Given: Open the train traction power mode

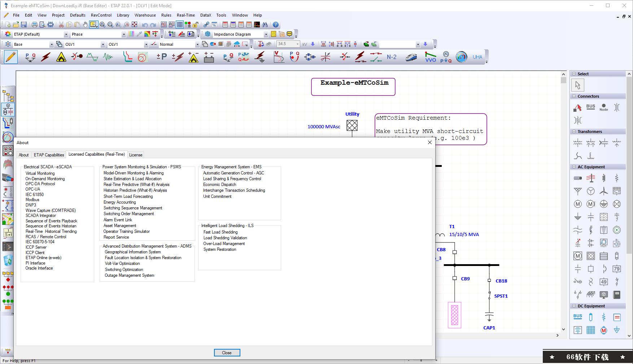Looking at the screenshot, I should point(411,57).
